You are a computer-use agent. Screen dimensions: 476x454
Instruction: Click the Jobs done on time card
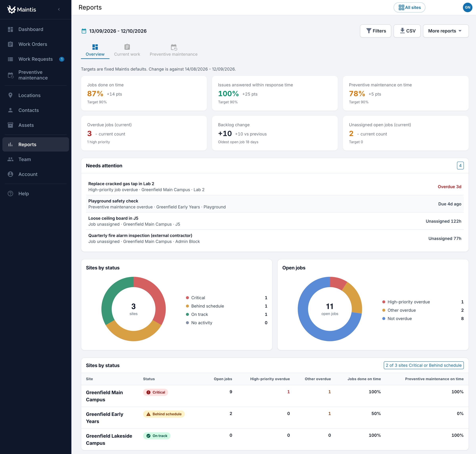click(144, 93)
